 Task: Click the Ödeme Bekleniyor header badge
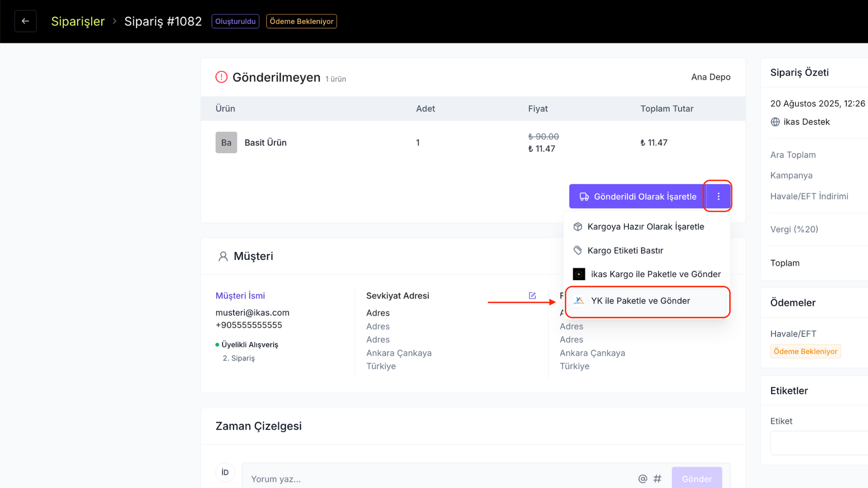point(302,21)
